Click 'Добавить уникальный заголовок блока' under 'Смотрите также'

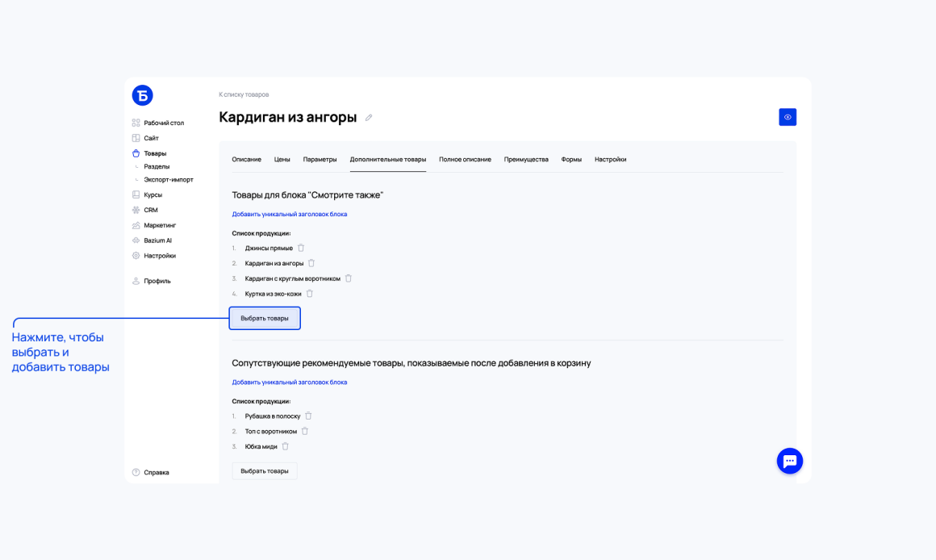pos(290,215)
